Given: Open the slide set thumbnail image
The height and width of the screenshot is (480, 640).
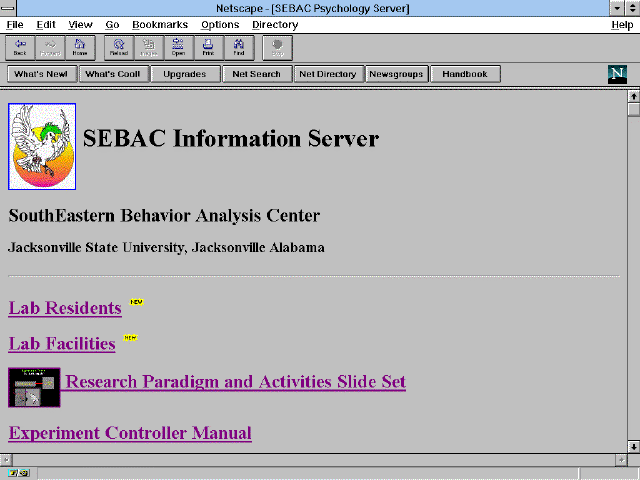Looking at the screenshot, I should coord(34,387).
